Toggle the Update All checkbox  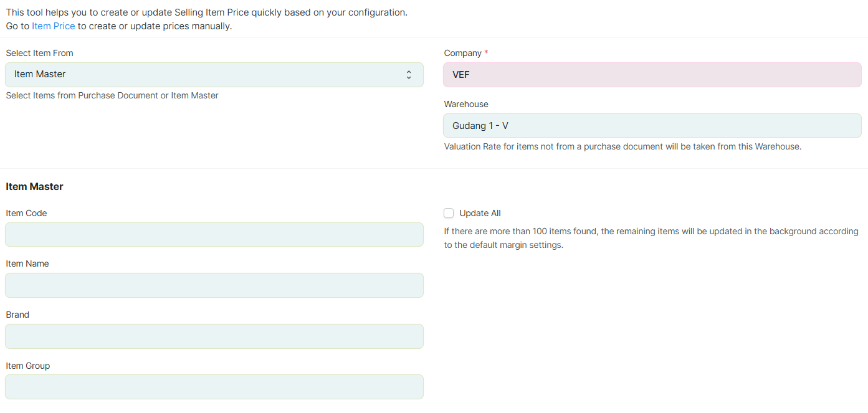pyautogui.click(x=449, y=213)
